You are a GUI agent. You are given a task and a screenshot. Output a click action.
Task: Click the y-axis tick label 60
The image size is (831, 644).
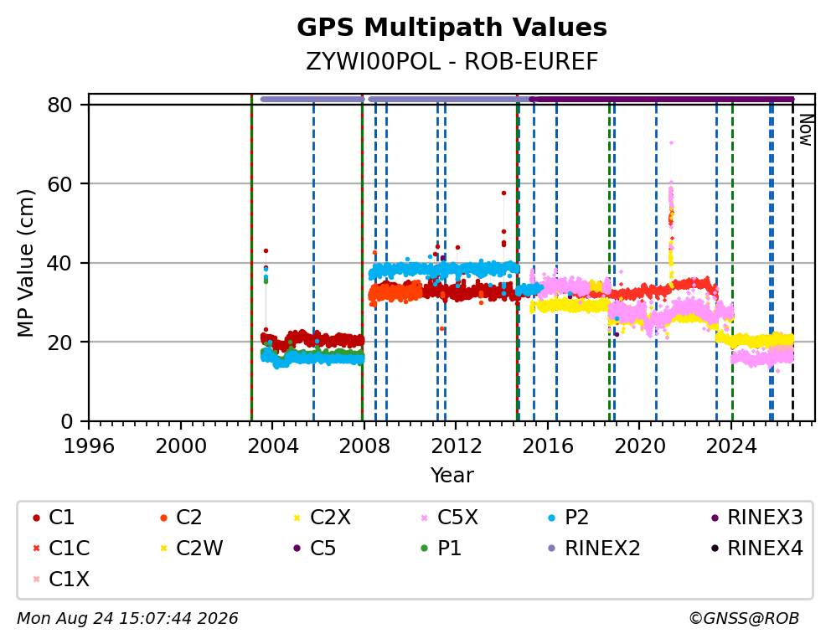(x=59, y=184)
